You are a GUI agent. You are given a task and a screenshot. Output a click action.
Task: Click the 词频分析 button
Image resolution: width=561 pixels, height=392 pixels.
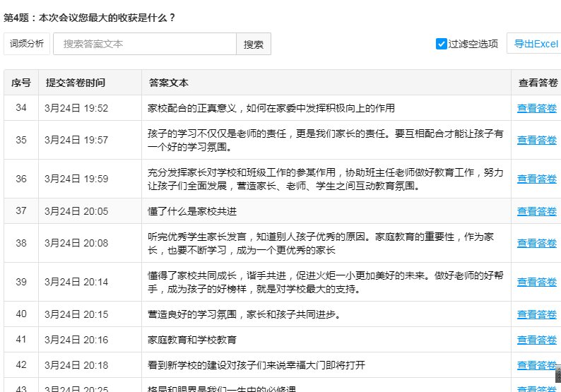point(26,44)
